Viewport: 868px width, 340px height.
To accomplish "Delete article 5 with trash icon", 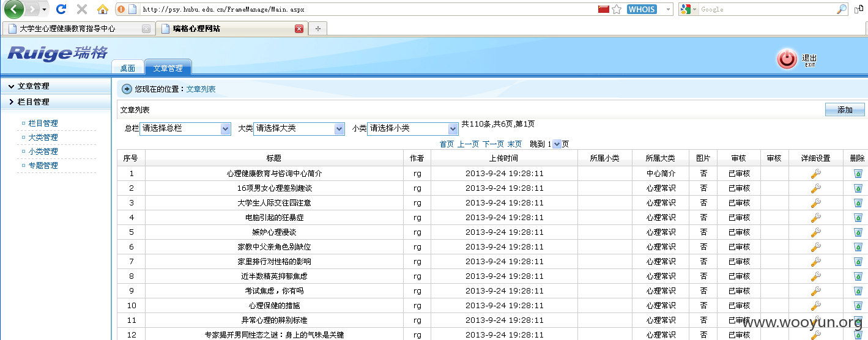I will (x=858, y=232).
